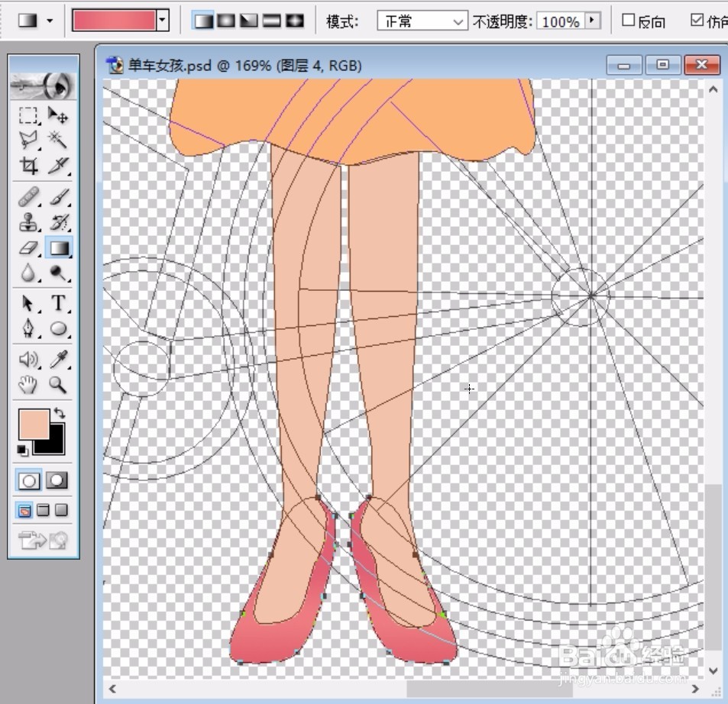Select the Dodge tool

[58, 273]
